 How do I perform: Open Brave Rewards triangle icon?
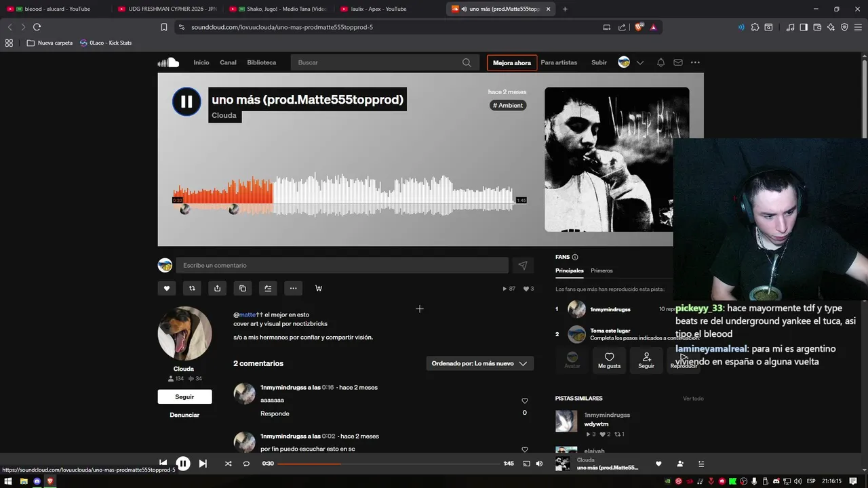click(653, 27)
